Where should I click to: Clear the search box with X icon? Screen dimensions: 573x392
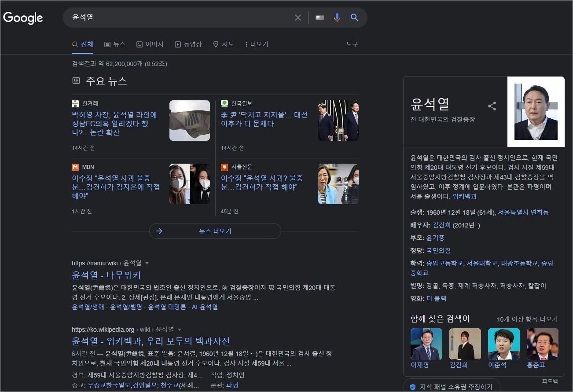[x=298, y=18]
